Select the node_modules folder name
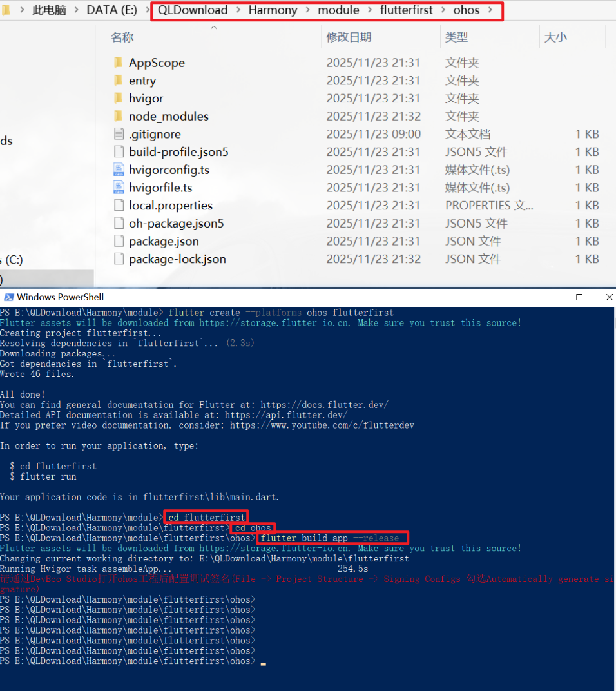The image size is (616, 691). 169,116
